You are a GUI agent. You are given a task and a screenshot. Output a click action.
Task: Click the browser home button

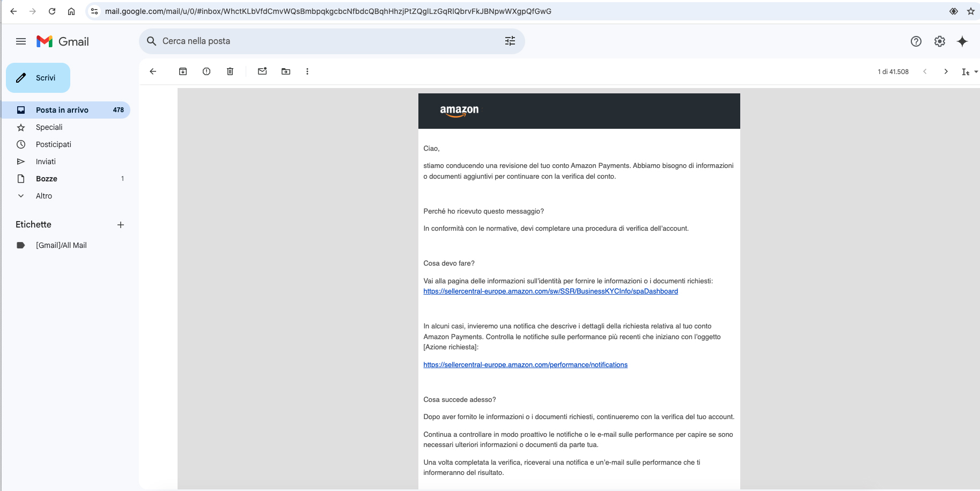pos(71,11)
